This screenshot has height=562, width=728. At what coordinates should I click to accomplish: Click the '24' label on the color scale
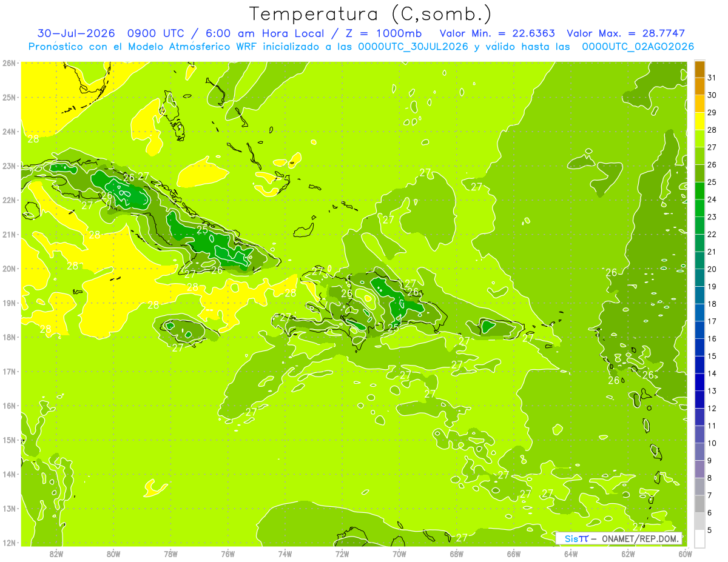pyautogui.click(x=712, y=199)
